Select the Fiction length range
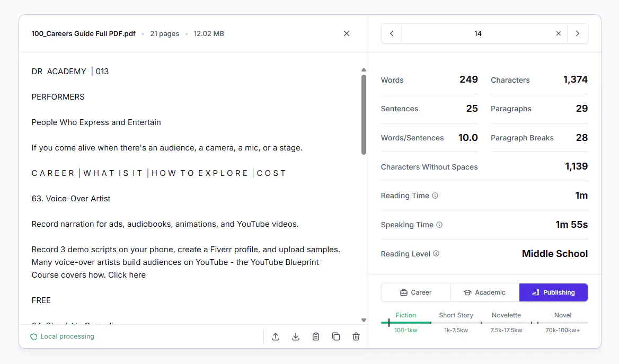This screenshot has width=619, height=364. point(406,315)
